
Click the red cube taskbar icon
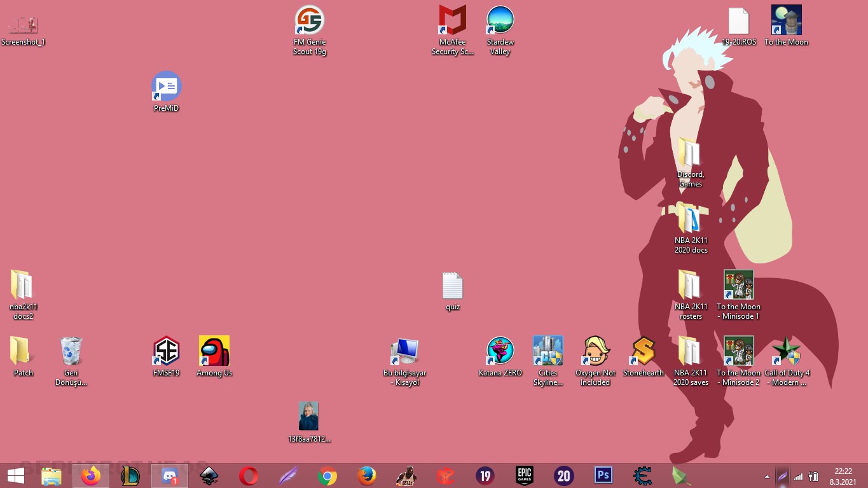pyautogui.click(x=446, y=475)
